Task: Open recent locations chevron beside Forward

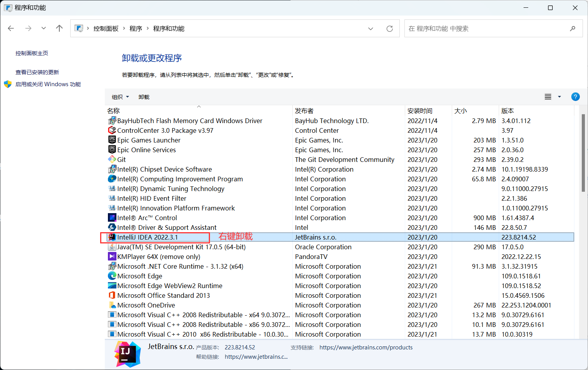Action: [x=43, y=28]
